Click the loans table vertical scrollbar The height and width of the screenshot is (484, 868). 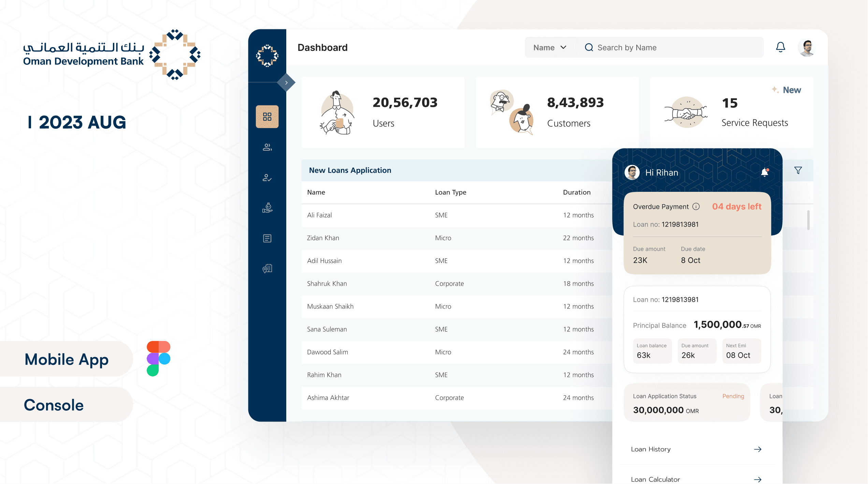click(x=808, y=220)
